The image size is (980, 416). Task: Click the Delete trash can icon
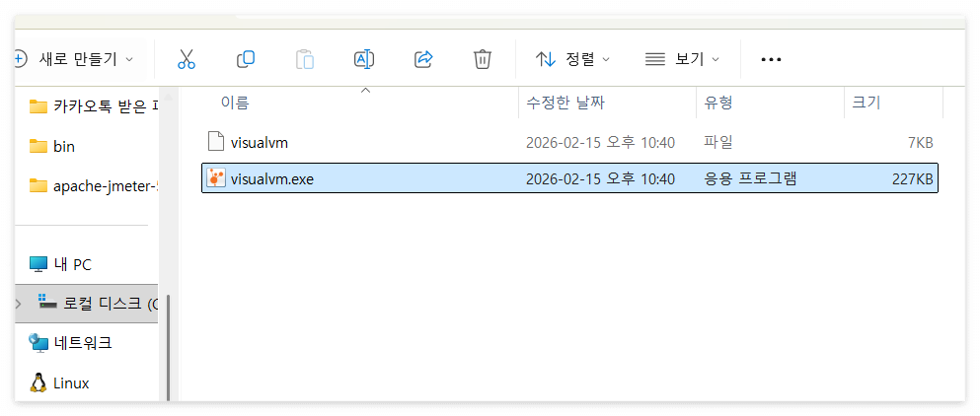(482, 59)
